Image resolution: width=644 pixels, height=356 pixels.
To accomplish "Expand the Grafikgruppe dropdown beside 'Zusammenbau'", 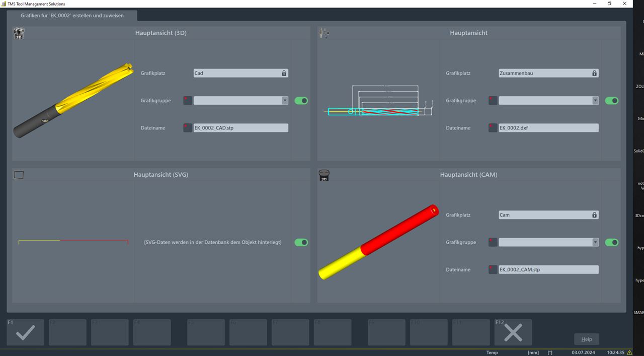I will tap(594, 100).
